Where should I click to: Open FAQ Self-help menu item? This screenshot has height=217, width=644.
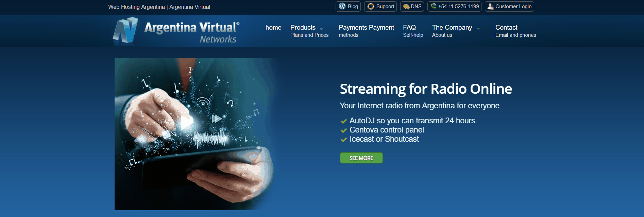pos(413,31)
